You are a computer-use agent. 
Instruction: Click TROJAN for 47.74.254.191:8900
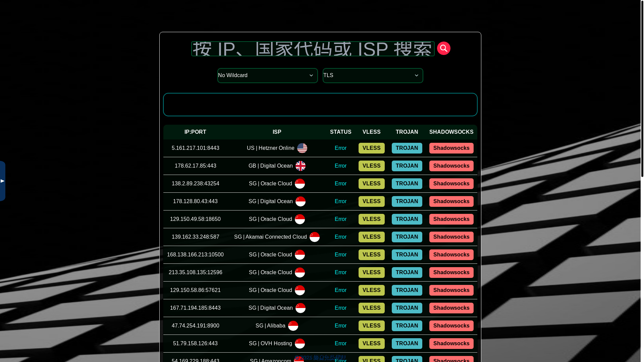coord(407,326)
